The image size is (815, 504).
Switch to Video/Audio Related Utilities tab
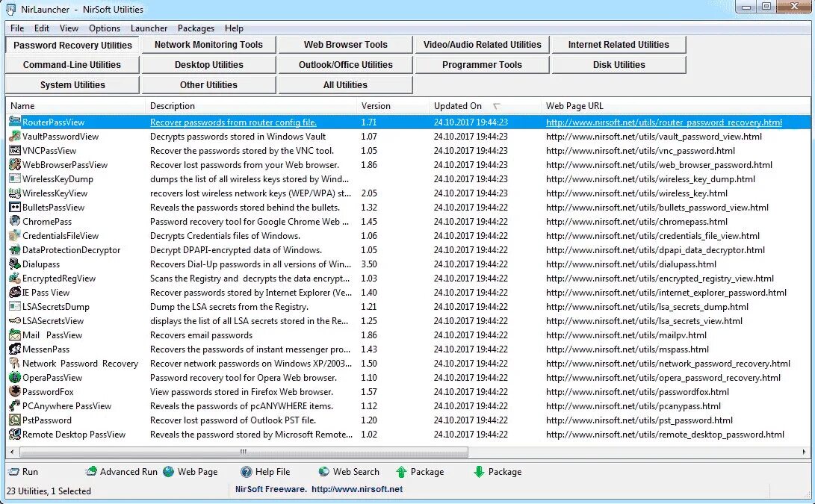coord(483,45)
